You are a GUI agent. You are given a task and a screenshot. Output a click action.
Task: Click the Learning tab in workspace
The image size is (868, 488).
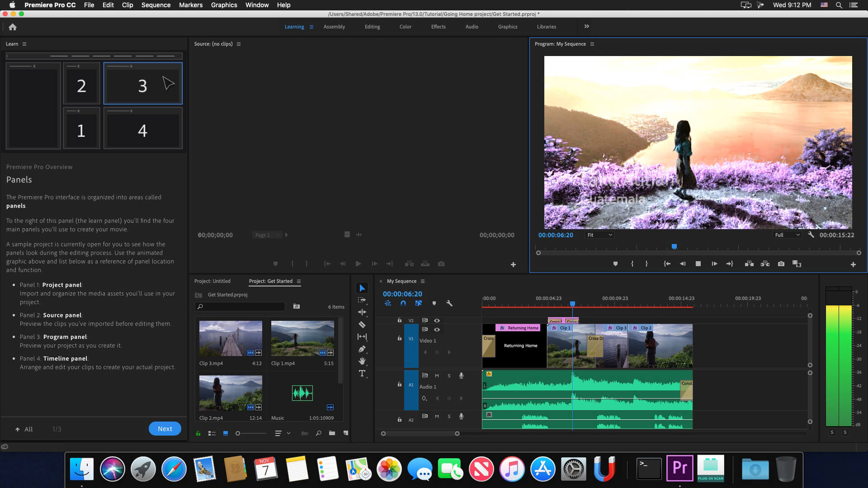pos(294,26)
